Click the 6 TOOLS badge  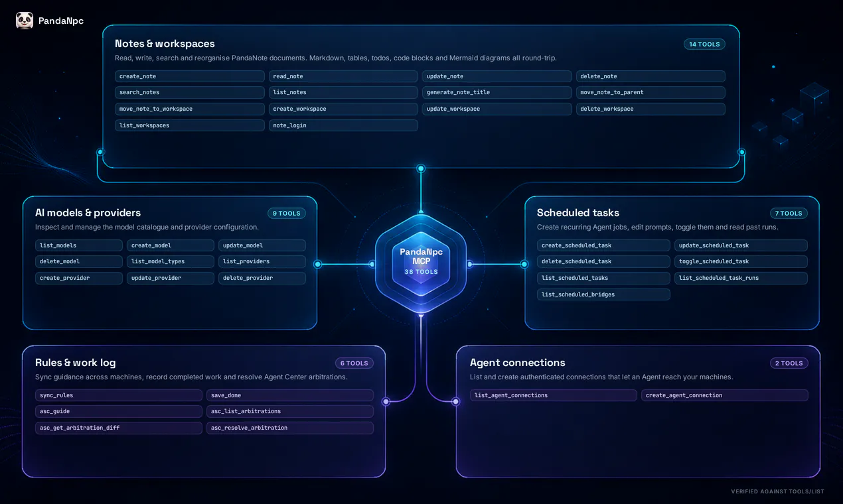coord(354,363)
